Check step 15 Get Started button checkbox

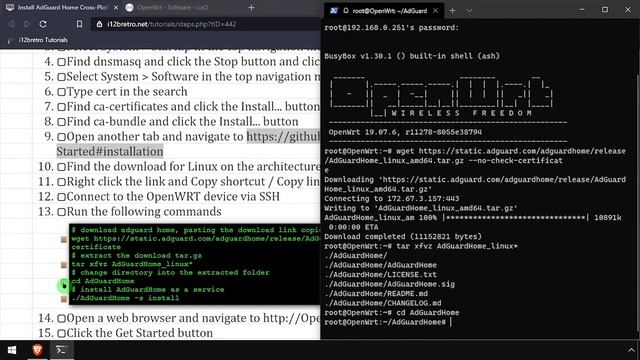click(61, 333)
